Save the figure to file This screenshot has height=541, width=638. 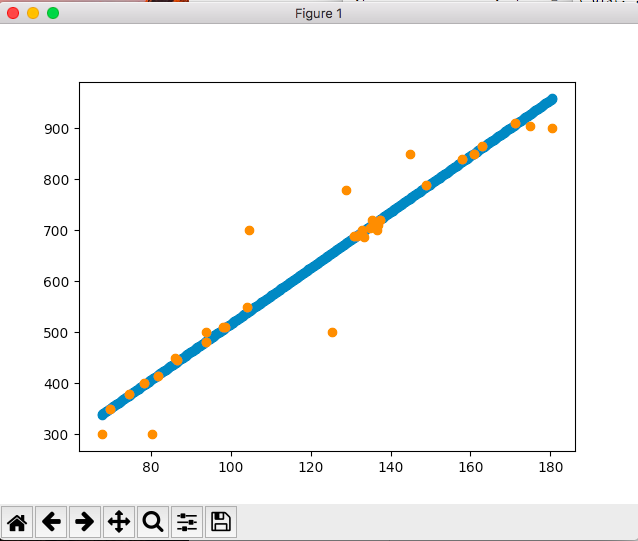pos(221,522)
